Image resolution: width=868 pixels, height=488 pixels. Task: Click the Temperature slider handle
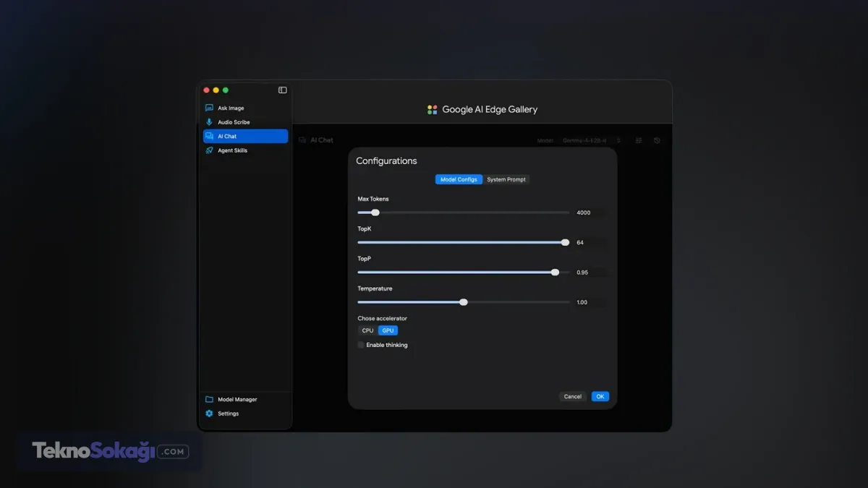click(464, 302)
